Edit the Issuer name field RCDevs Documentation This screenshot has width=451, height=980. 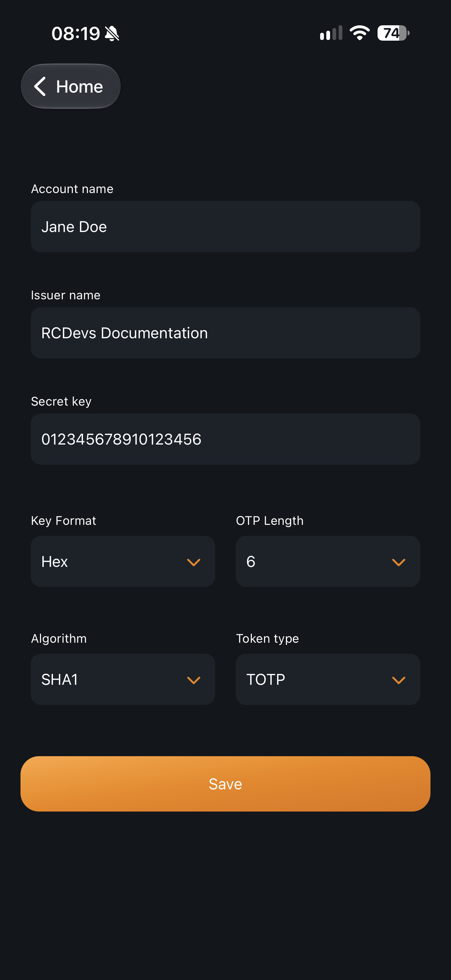click(225, 333)
